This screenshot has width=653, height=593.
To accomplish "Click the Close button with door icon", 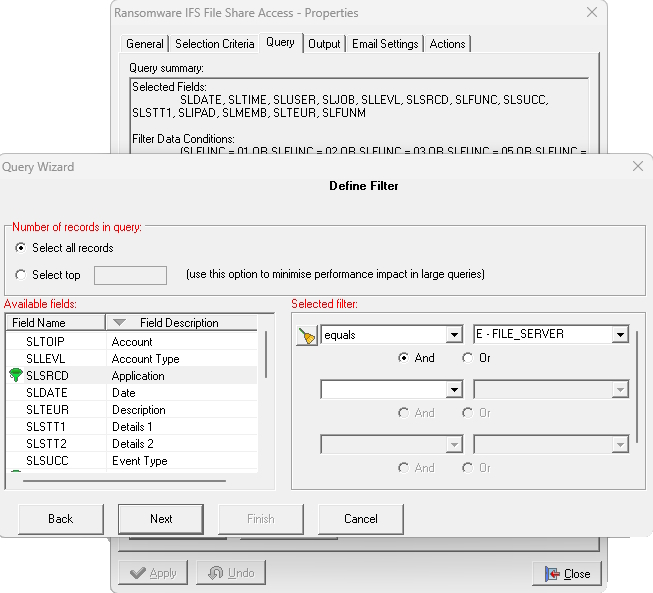I will (x=567, y=573).
